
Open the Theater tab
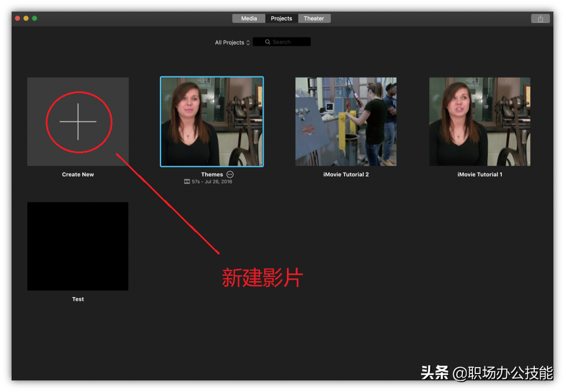(x=314, y=18)
